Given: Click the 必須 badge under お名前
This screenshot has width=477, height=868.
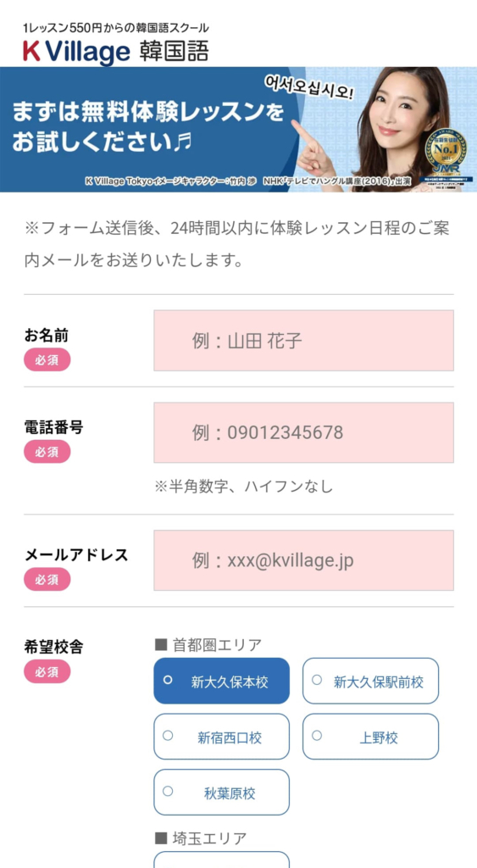Looking at the screenshot, I should click(x=47, y=359).
